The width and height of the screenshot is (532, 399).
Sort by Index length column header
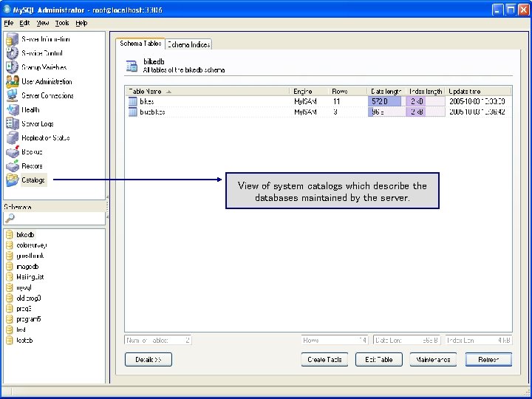(x=426, y=92)
